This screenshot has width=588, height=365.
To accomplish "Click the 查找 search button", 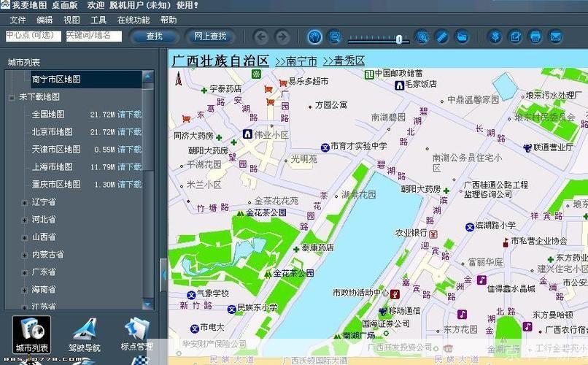I will click(x=154, y=36).
